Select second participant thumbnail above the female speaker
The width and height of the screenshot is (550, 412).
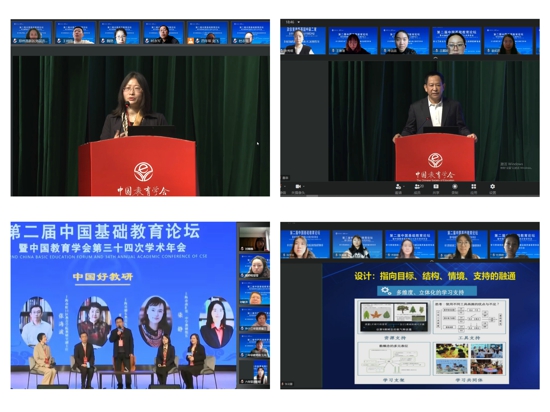pyautogui.click(x=75, y=33)
